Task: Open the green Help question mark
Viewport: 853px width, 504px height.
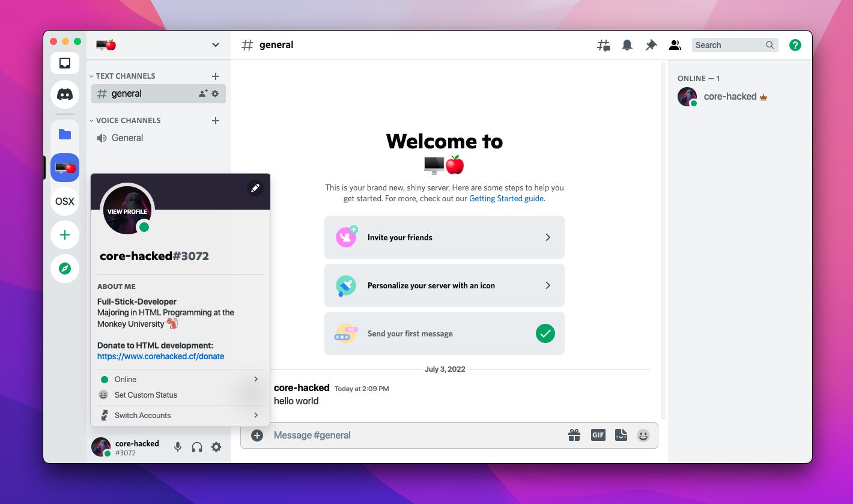Action: [x=795, y=45]
